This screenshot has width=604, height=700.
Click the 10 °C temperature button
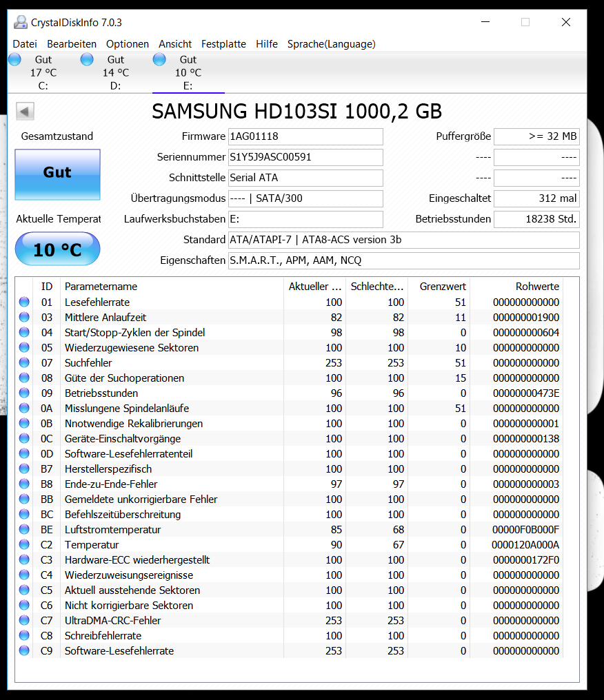coord(58,249)
